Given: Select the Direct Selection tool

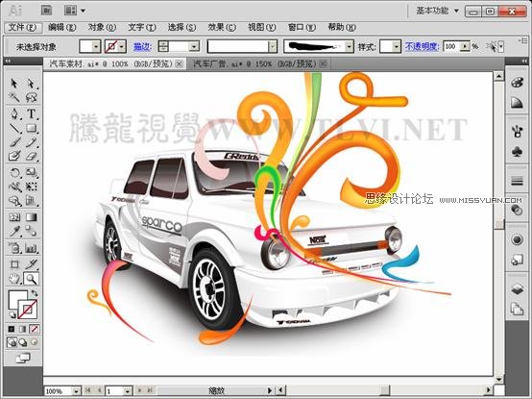Looking at the screenshot, I should [31, 84].
